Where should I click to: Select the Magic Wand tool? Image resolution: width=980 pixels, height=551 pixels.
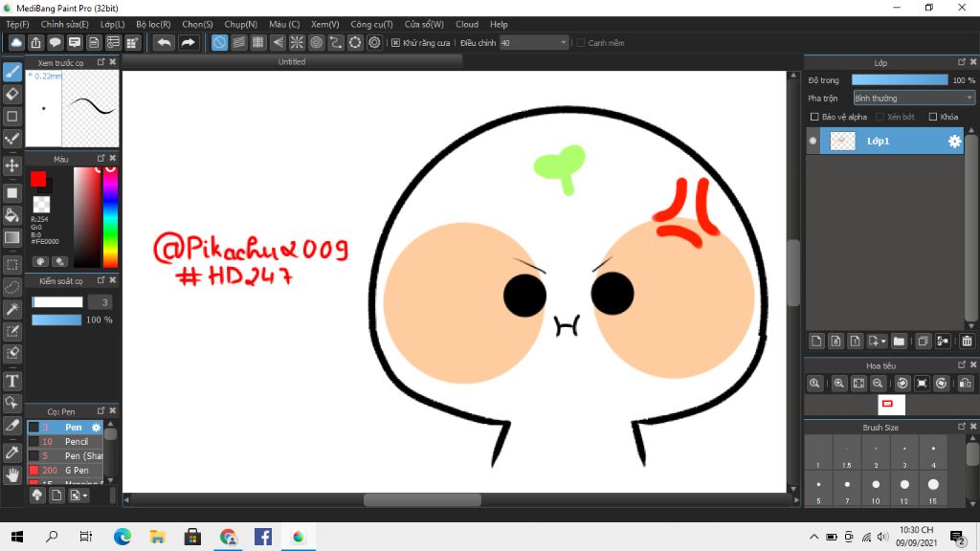coord(11,309)
